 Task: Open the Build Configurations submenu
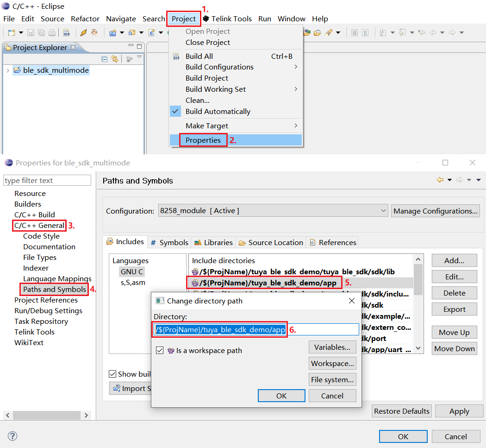(x=236, y=67)
